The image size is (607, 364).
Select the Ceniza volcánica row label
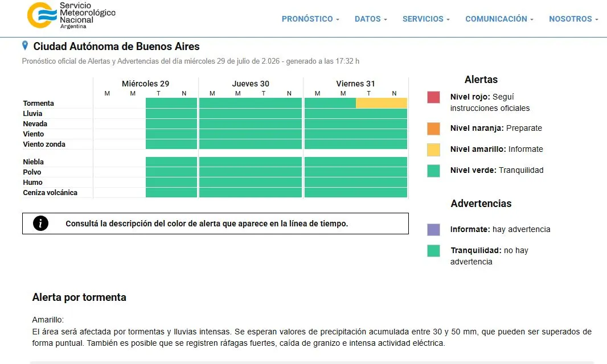pos(50,193)
